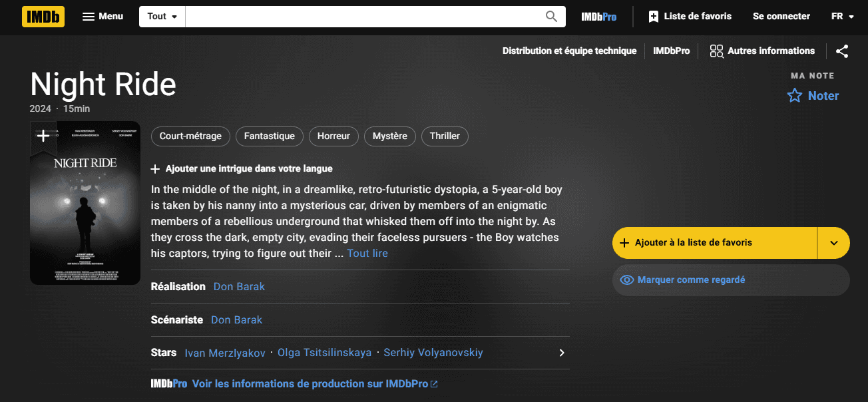The height and width of the screenshot is (402, 868).
Task: Open Don Barak director link
Action: tap(239, 287)
